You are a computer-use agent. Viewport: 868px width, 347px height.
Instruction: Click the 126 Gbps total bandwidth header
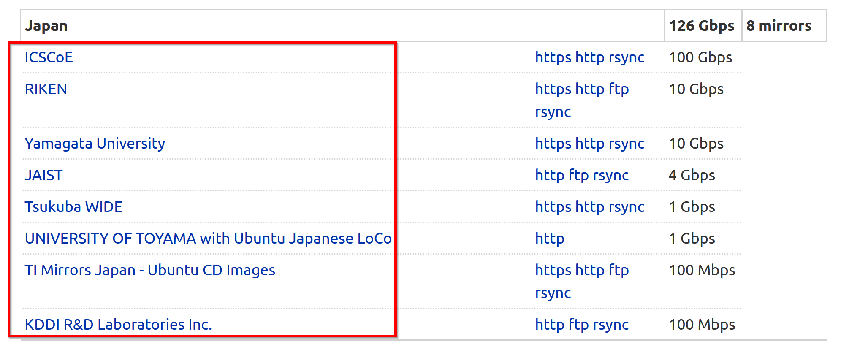tap(703, 26)
